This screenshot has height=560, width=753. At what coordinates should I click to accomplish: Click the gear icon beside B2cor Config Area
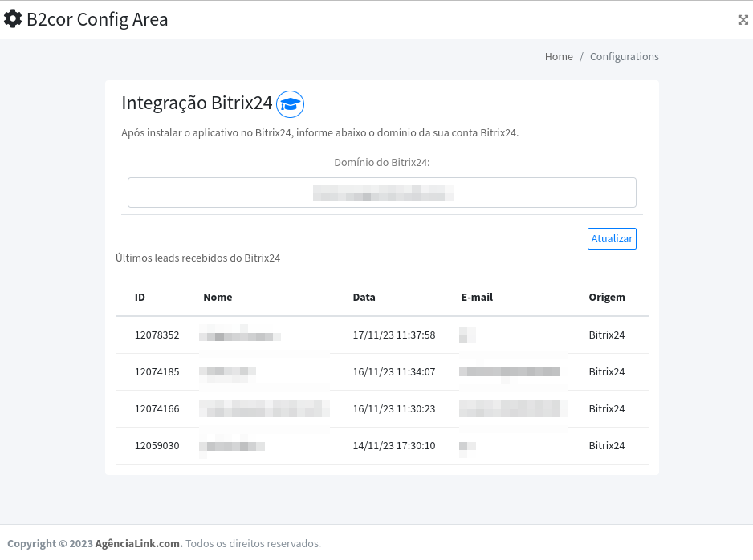pyautogui.click(x=13, y=19)
